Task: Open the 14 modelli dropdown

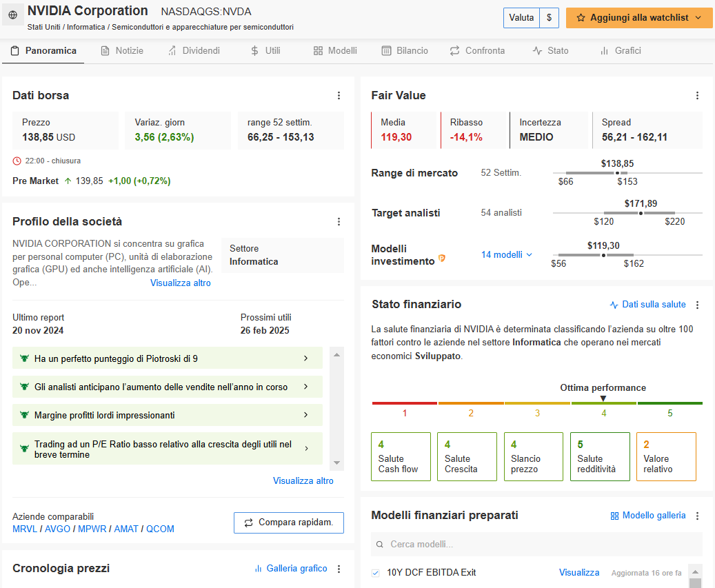Action: click(x=507, y=255)
